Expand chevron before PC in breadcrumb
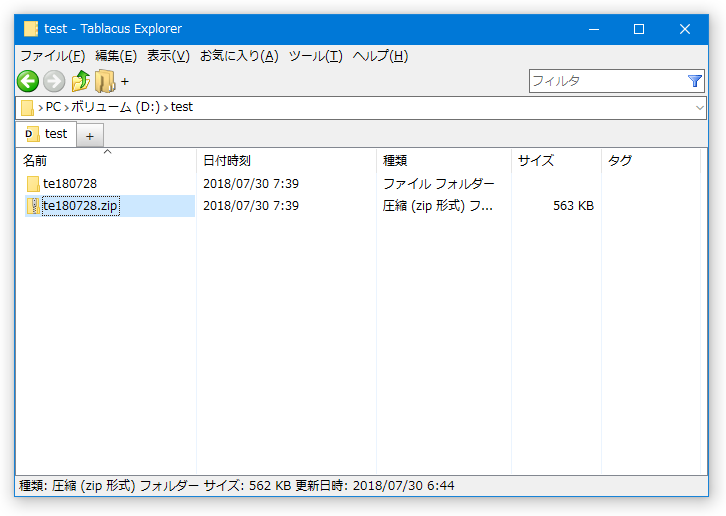726x516 pixels. coord(41,108)
